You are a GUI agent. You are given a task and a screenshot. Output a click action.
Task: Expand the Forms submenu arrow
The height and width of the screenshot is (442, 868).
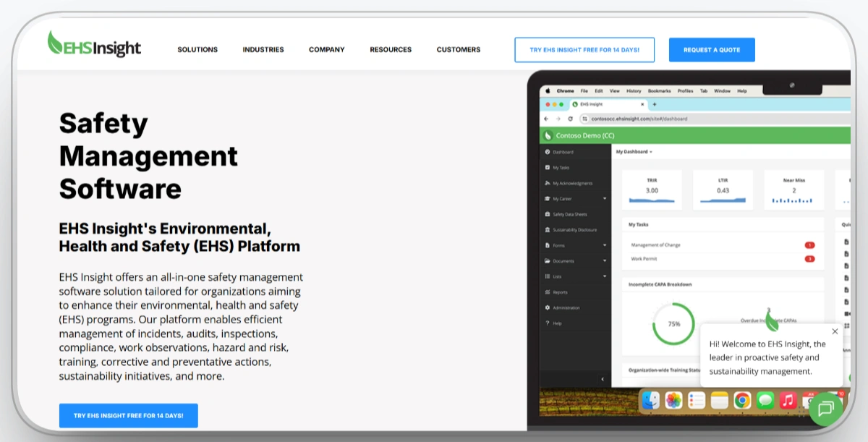pyautogui.click(x=605, y=245)
